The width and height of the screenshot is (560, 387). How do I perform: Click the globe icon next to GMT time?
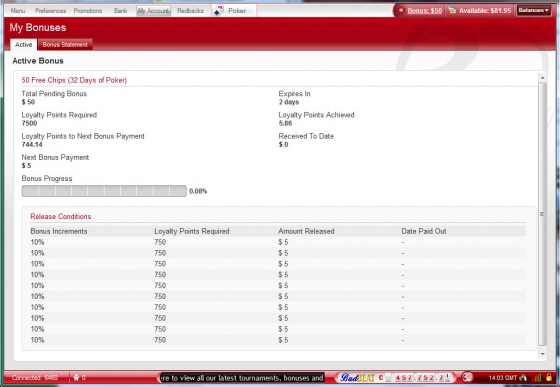pos(523,377)
